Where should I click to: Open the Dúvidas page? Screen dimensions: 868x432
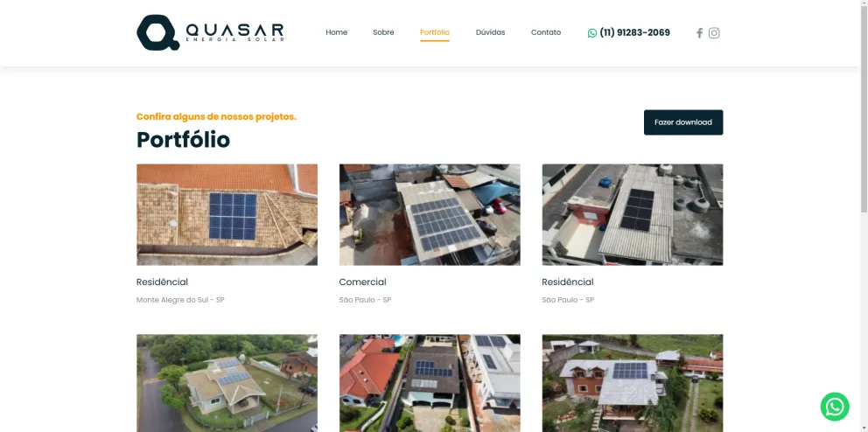[x=491, y=32]
